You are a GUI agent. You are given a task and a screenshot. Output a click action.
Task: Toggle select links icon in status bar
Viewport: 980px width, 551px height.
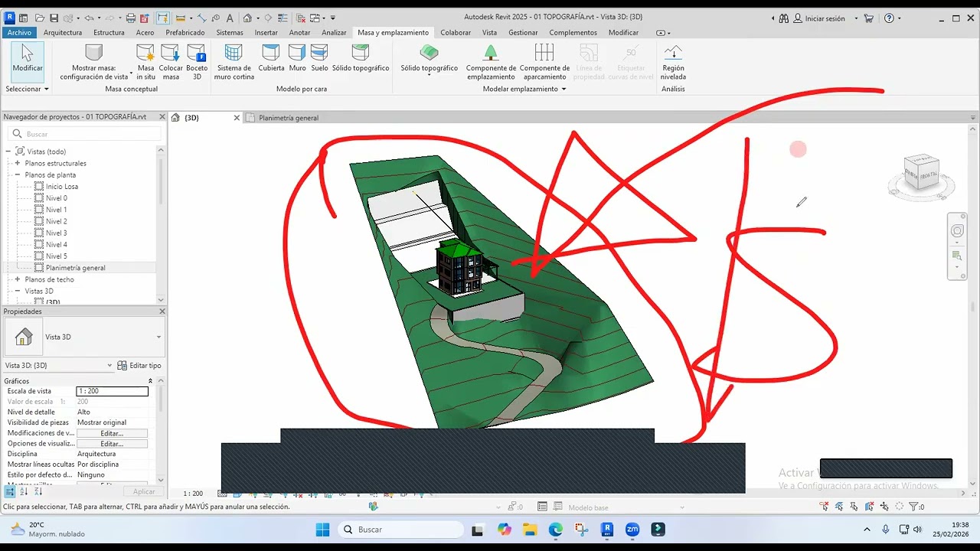(824, 507)
